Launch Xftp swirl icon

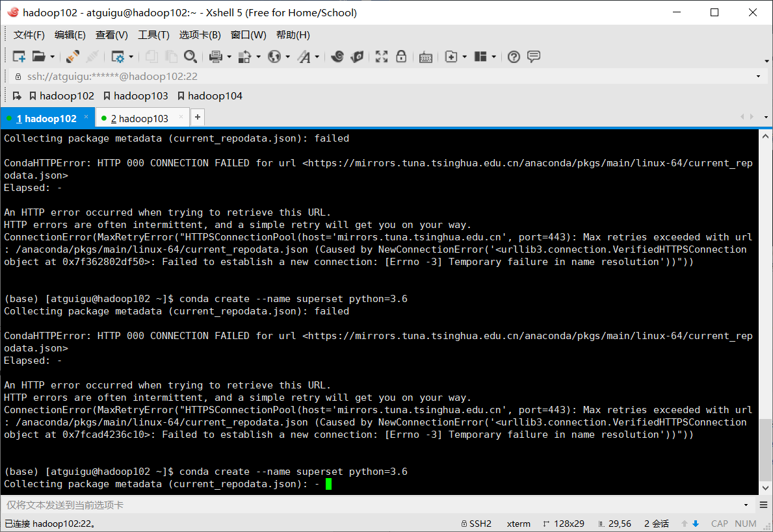click(x=337, y=57)
